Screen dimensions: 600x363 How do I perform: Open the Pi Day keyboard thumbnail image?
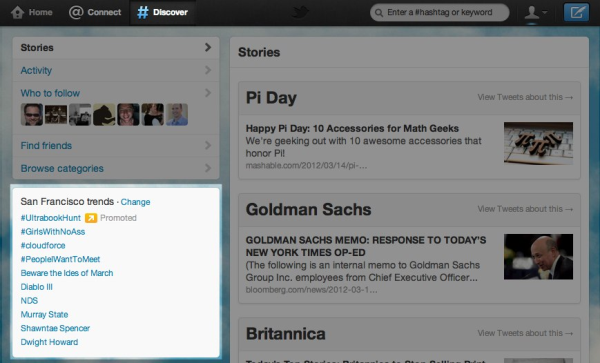click(x=538, y=143)
